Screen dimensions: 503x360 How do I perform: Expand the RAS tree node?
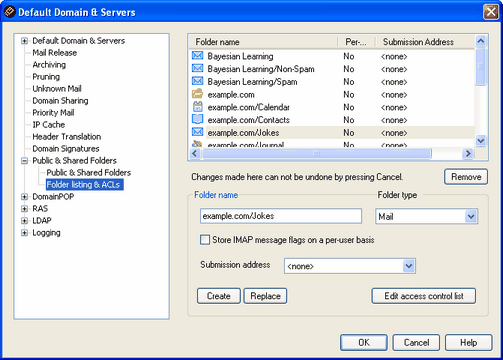[x=24, y=209]
